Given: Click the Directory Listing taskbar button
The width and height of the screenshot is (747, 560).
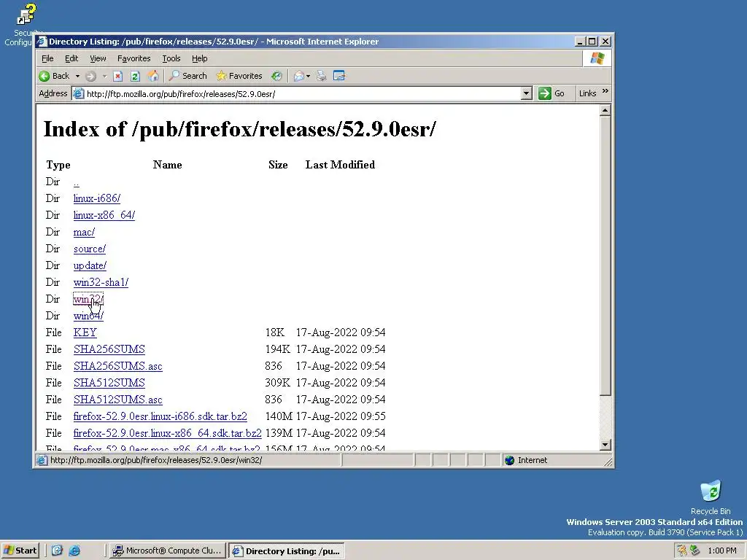Looking at the screenshot, I should (286, 551).
